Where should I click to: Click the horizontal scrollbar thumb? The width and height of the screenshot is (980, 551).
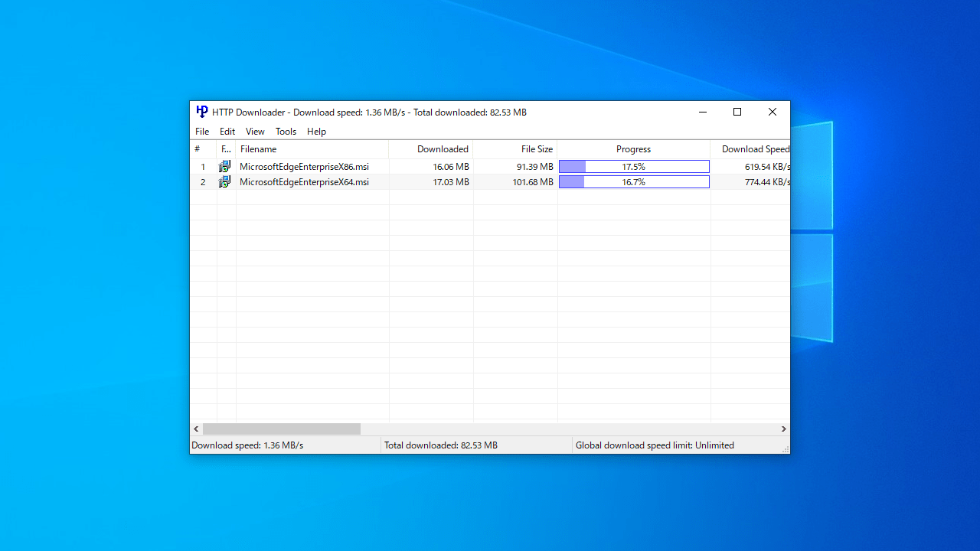pos(282,429)
